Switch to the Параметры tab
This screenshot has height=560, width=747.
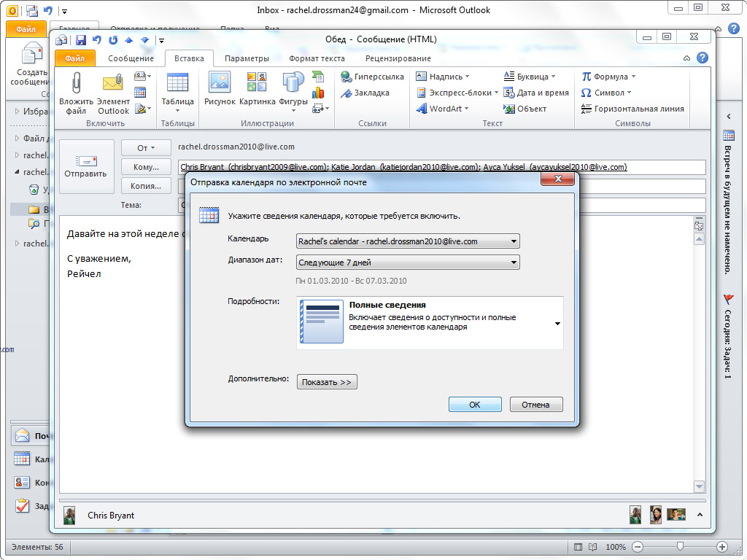(x=247, y=58)
